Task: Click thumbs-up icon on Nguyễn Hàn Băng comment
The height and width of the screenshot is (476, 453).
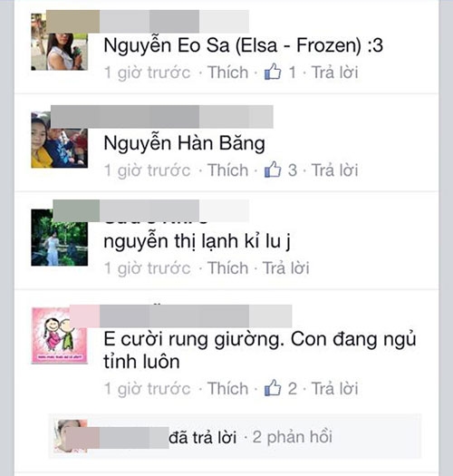Action: 273,169
